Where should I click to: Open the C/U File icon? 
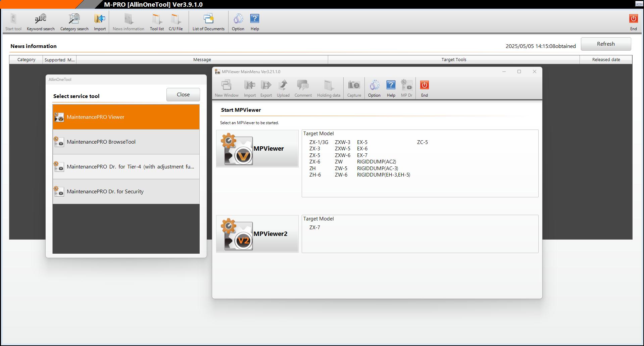[176, 22]
